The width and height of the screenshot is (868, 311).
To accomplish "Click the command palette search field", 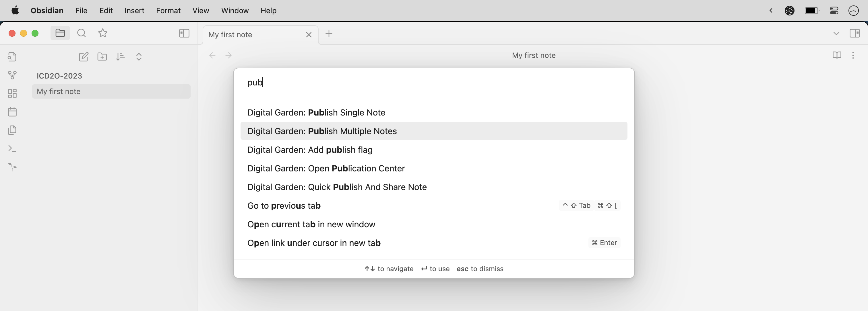I will pos(434,83).
